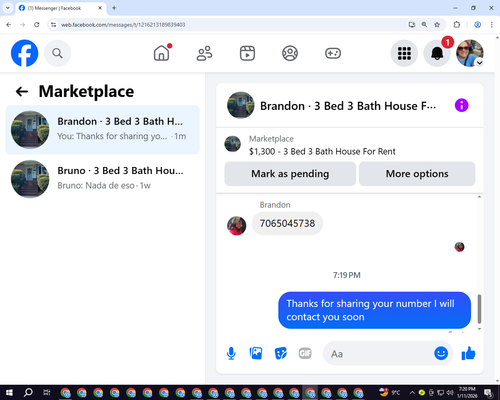Screen dimensions: 500x400
Task: Click Brandon's avatar next to phone number
Action: pos(237,226)
